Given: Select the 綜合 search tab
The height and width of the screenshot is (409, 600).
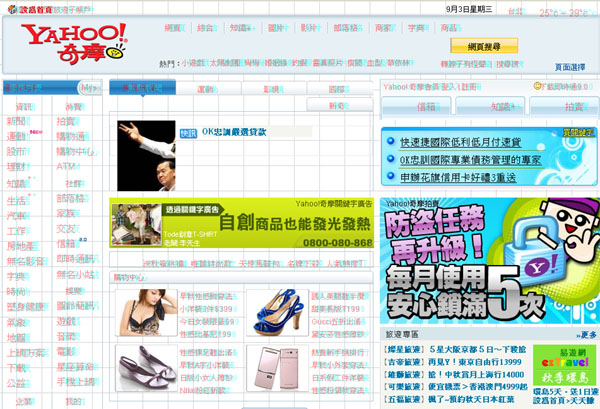Looking at the screenshot, I should click(207, 28).
